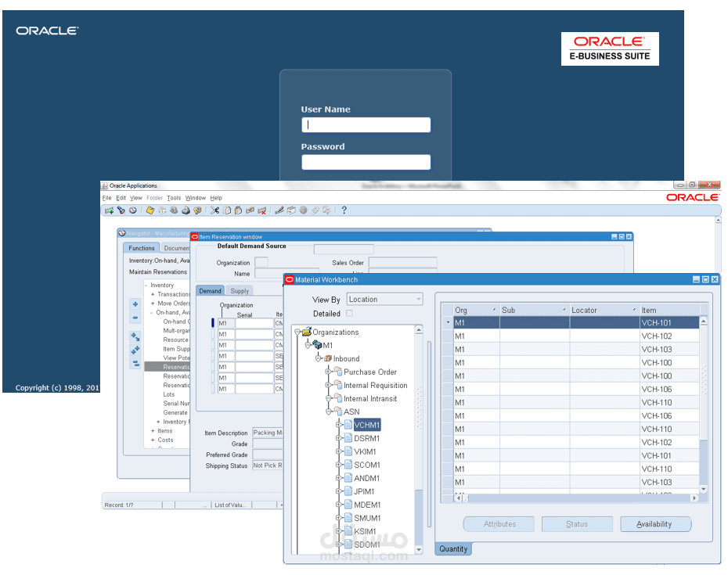This screenshot has height=575, width=728.
Task: Click Navigator Expand plus button
Action: 135,304
